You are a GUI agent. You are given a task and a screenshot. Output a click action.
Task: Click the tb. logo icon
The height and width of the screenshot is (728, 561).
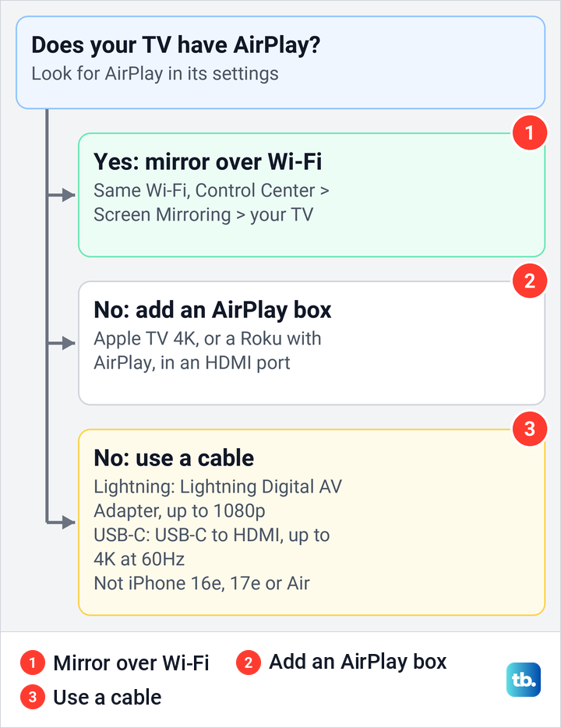coord(524,680)
